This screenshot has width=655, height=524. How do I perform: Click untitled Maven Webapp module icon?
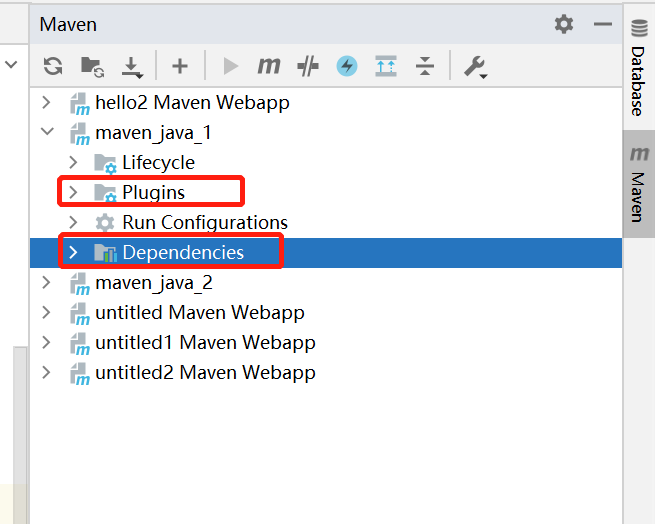pos(79,314)
